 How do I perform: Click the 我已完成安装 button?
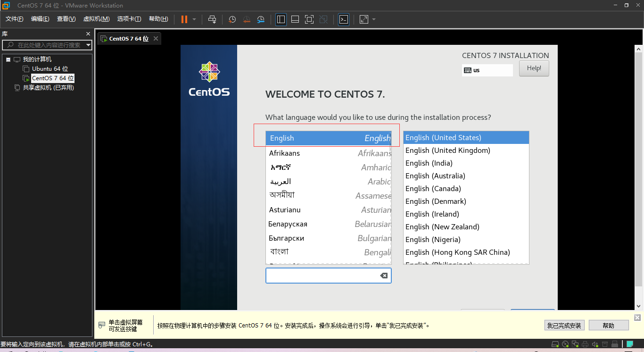pos(564,326)
